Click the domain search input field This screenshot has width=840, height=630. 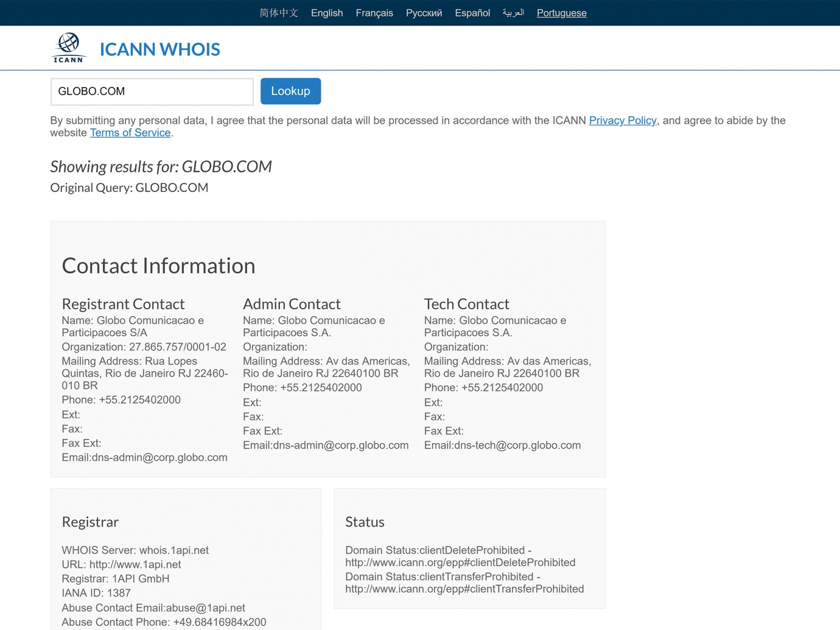tap(152, 91)
